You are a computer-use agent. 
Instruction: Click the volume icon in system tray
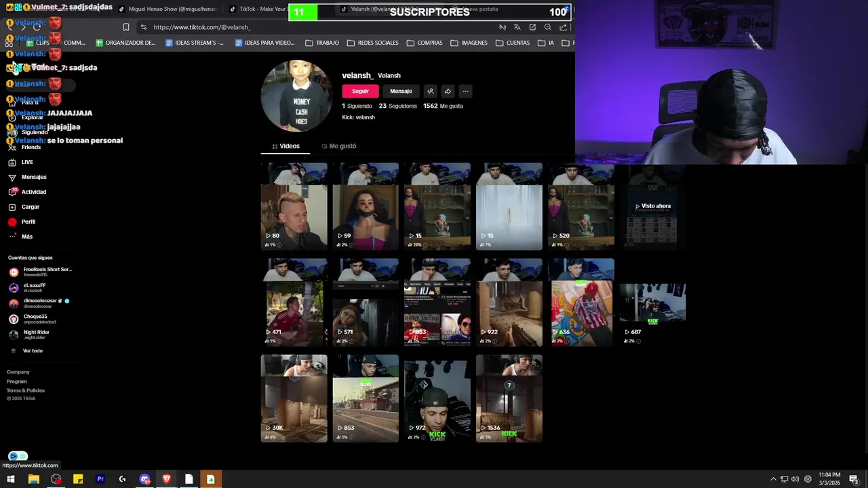pyautogui.click(x=795, y=479)
